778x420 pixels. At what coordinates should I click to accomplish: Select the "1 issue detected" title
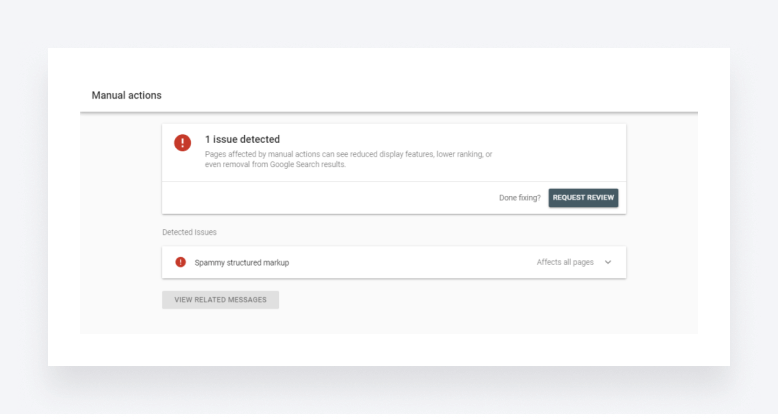pyautogui.click(x=242, y=139)
